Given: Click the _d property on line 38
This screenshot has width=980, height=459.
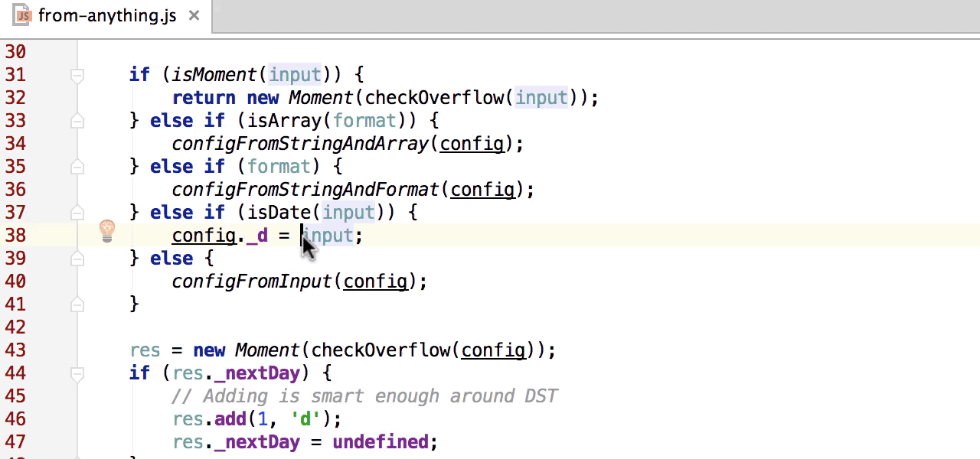Looking at the screenshot, I should [257, 236].
